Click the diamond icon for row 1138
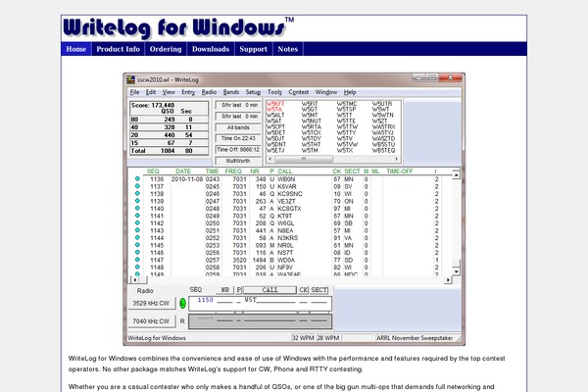This screenshot has height=392, width=588. pos(137,194)
